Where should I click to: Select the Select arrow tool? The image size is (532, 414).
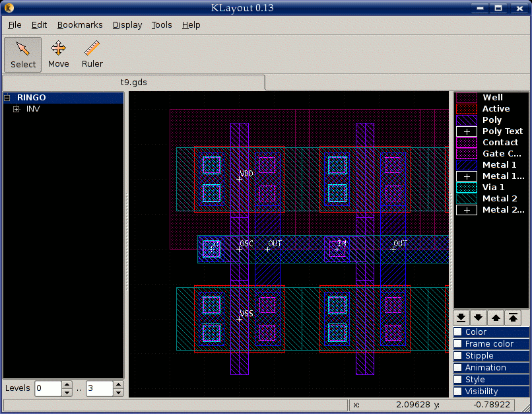(x=23, y=54)
